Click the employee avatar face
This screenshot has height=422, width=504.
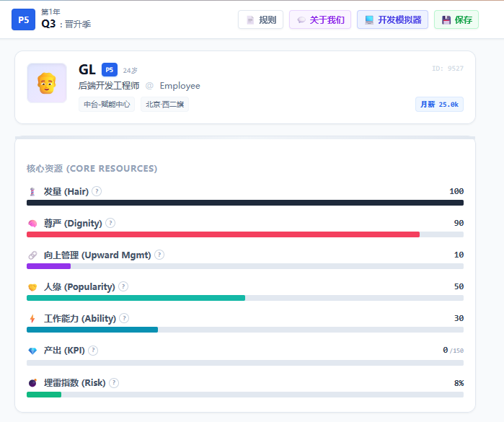[47, 83]
